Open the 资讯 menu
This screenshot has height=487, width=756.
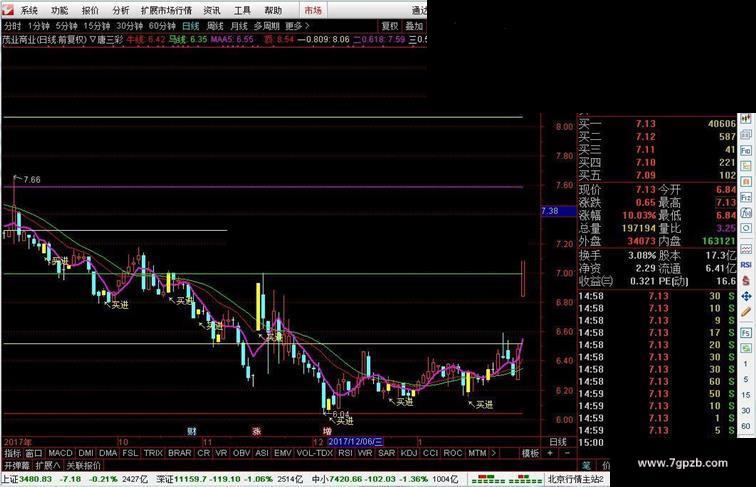(x=212, y=10)
